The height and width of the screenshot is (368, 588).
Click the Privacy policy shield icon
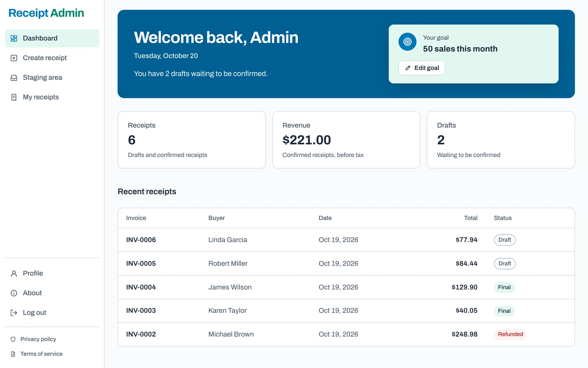13,339
